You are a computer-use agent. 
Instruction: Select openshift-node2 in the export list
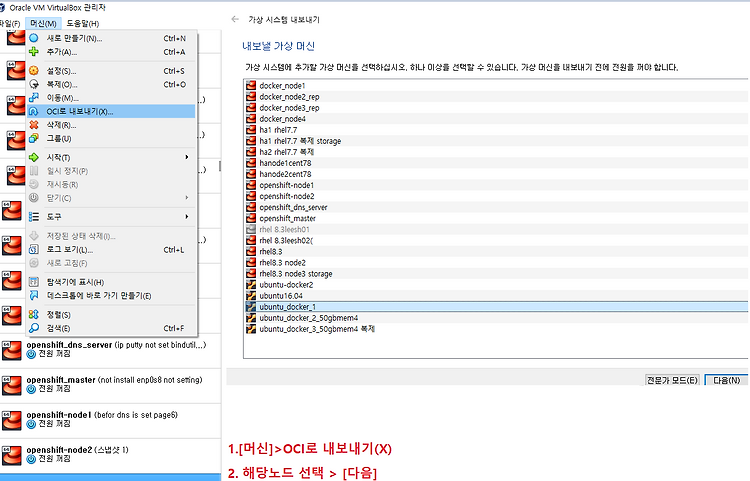pyautogui.click(x=496, y=196)
